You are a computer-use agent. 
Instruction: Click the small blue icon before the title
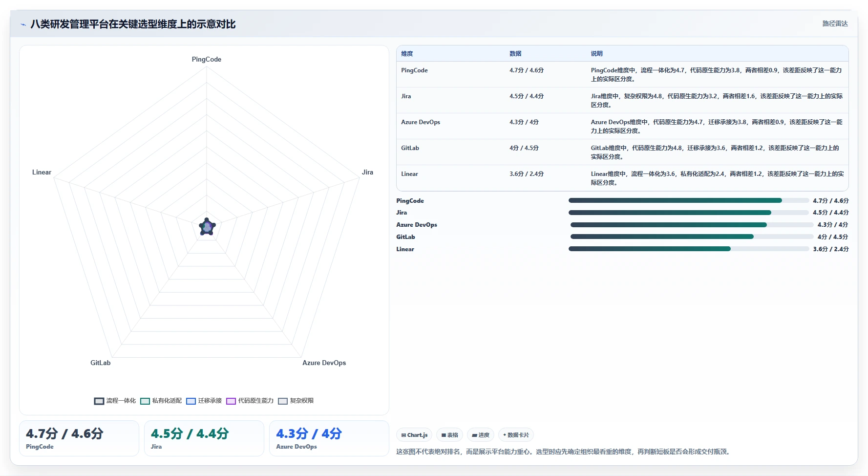(x=23, y=24)
